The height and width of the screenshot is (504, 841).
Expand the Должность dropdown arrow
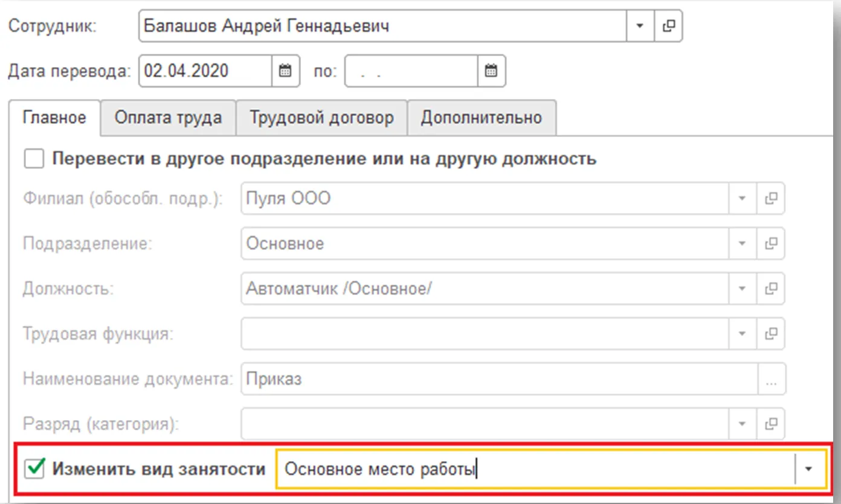(743, 289)
